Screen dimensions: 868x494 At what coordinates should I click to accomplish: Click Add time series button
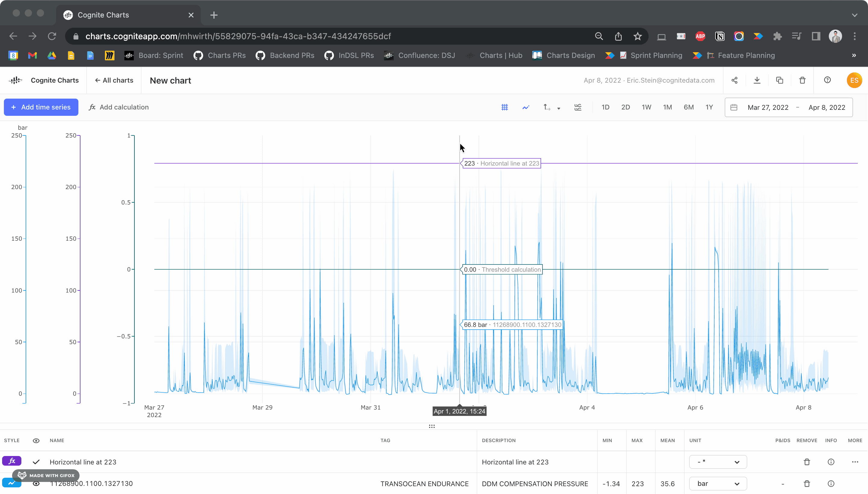coord(41,107)
